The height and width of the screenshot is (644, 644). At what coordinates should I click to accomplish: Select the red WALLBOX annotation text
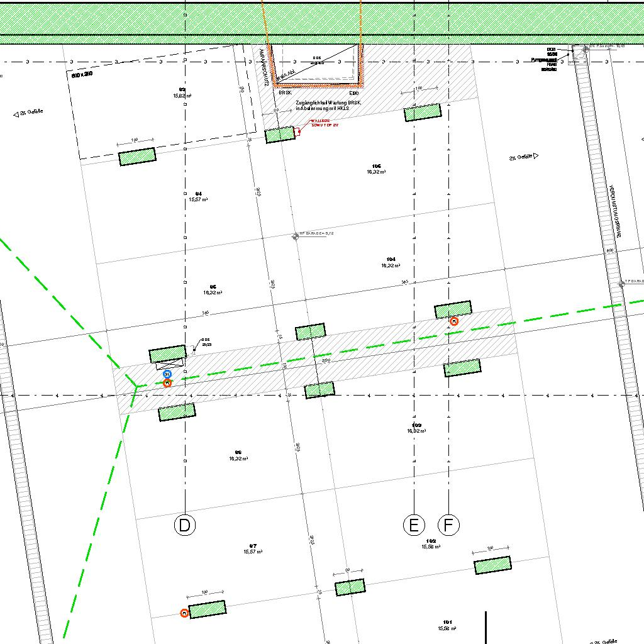(324, 124)
